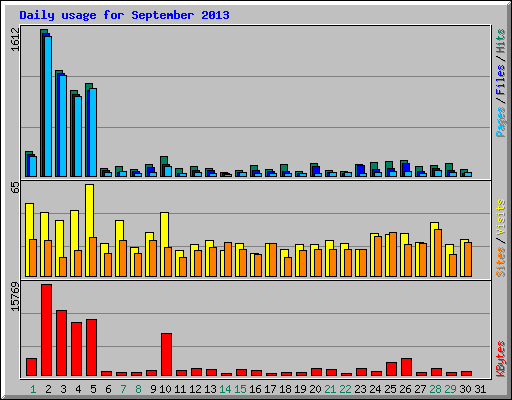512x400 pixels.
Task: Click the day 17 axis label
Action: coord(270,389)
